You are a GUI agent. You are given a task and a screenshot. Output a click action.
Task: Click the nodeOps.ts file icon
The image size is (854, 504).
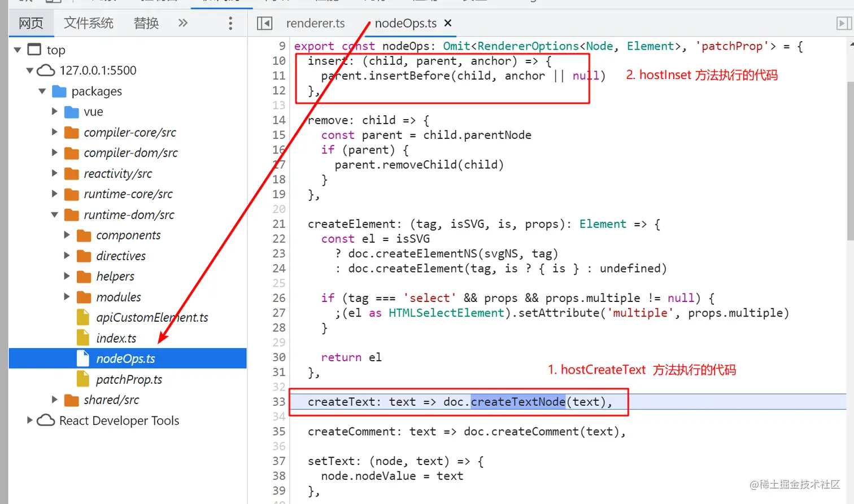click(x=83, y=358)
